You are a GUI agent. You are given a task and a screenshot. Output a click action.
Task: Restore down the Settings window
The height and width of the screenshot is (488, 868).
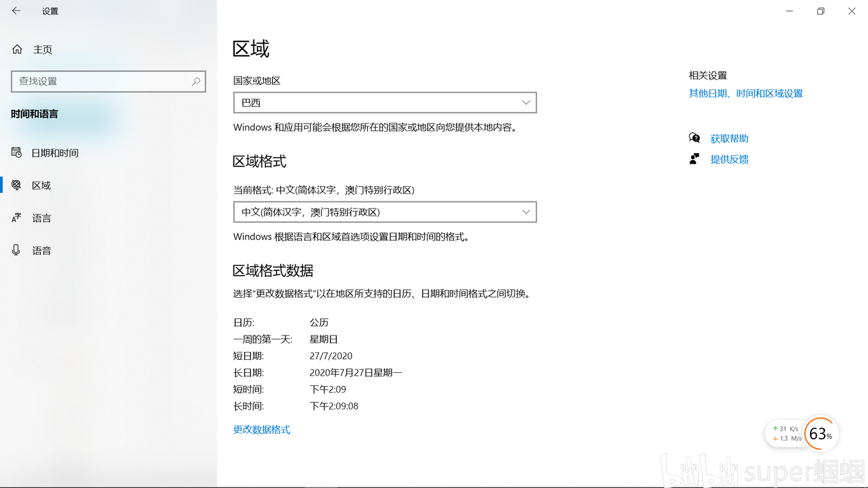click(x=821, y=11)
